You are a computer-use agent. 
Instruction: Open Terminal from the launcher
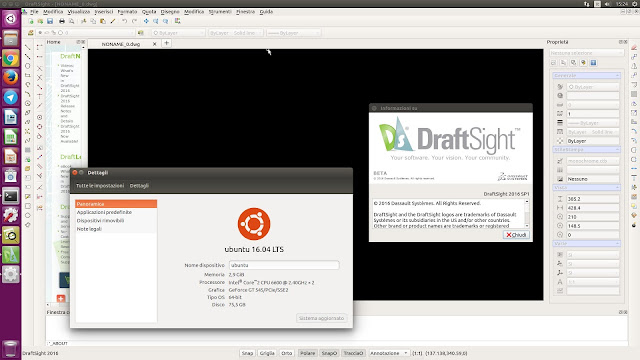pos(11,196)
